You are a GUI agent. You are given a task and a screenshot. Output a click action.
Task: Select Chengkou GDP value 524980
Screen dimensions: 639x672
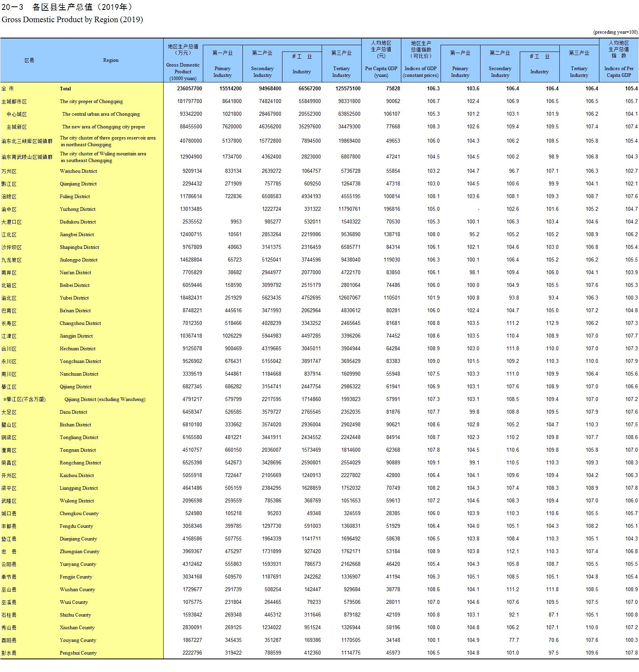tap(194, 514)
